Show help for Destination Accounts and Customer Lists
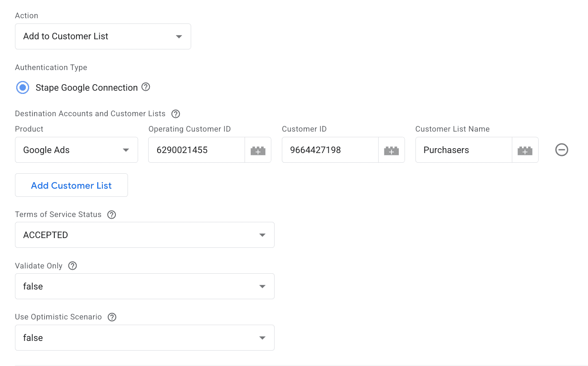This screenshot has width=588, height=366. tap(176, 114)
